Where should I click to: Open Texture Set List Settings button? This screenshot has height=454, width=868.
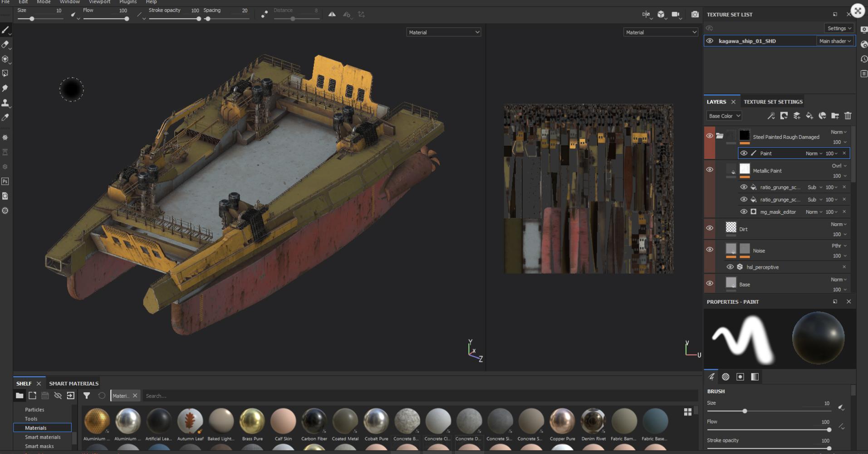[839, 28]
